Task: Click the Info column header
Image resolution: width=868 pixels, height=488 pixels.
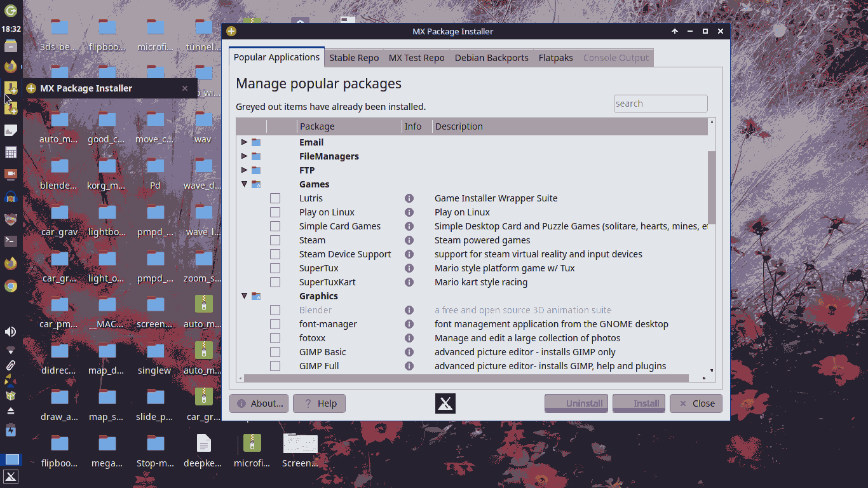Action: tap(417, 126)
